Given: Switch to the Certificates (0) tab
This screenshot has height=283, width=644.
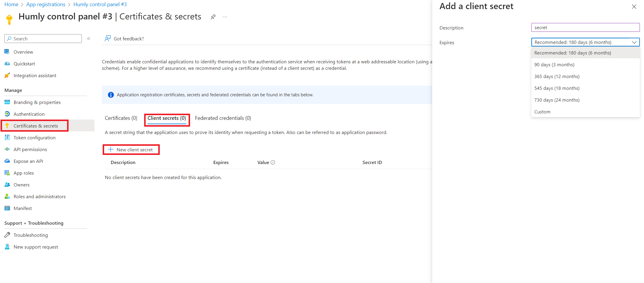Looking at the screenshot, I should 121,118.
